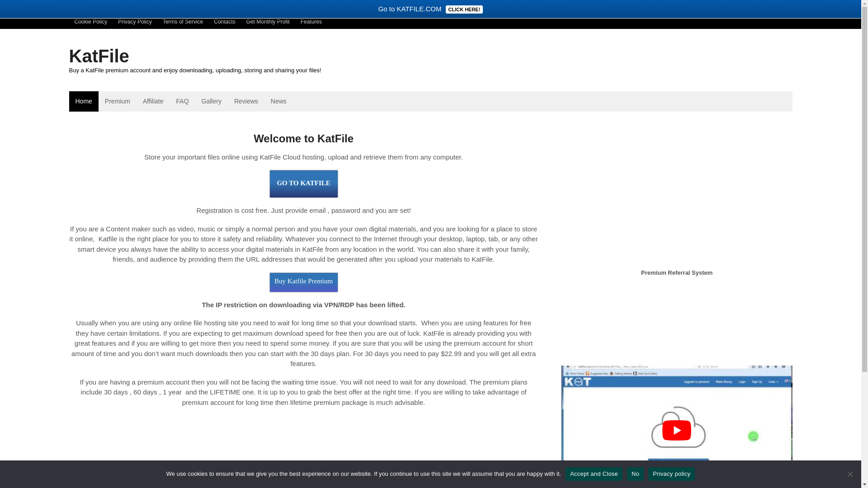Open Get Monthly Profit link
868x488 pixels.
click(x=268, y=22)
